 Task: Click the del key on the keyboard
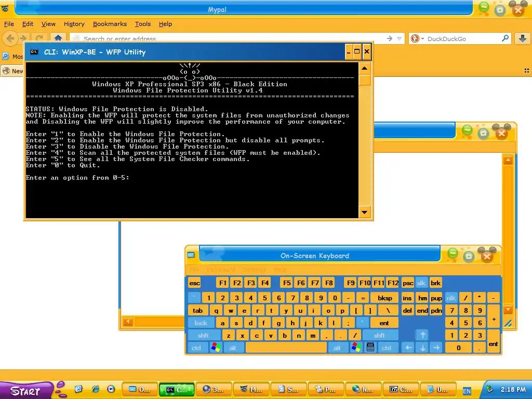pyautogui.click(x=407, y=311)
